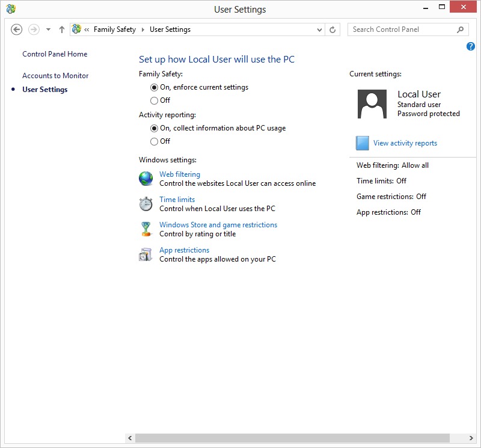Turn Family Safety off

pos(155,100)
